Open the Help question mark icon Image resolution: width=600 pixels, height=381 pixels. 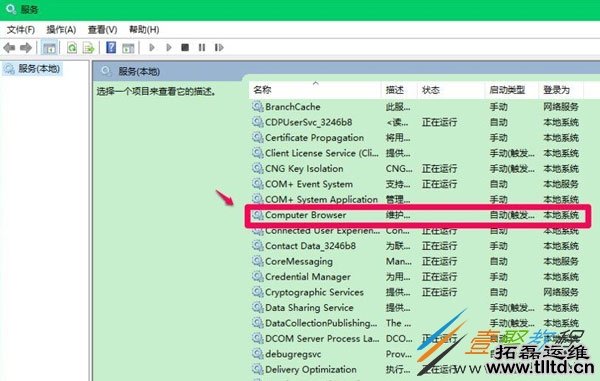coord(111,47)
